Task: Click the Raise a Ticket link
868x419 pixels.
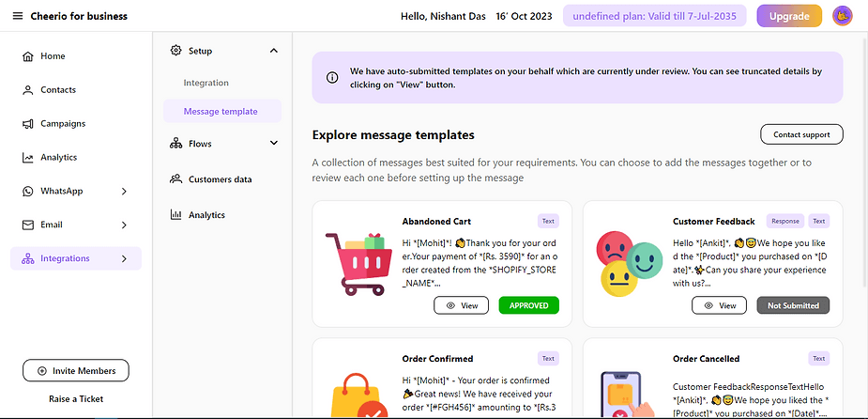Action: point(76,399)
